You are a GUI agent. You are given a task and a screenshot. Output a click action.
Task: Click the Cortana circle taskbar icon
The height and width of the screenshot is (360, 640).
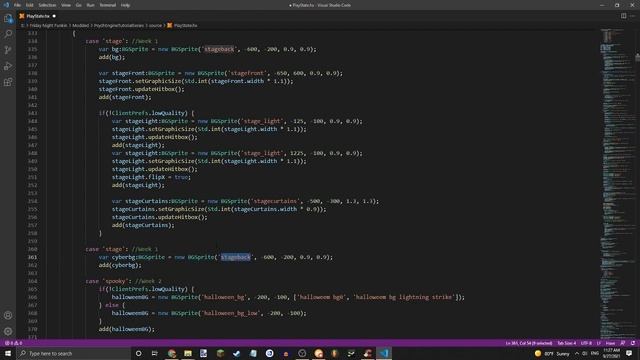[138, 353]
